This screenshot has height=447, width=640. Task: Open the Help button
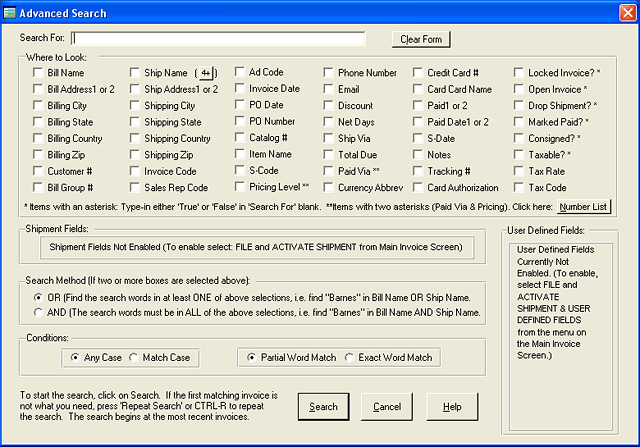point(452,407)
